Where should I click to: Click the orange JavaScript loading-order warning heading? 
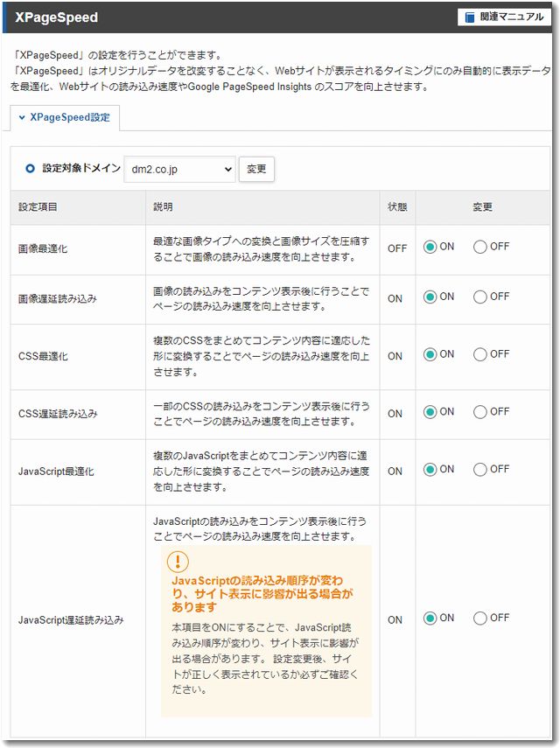[262, 594]
